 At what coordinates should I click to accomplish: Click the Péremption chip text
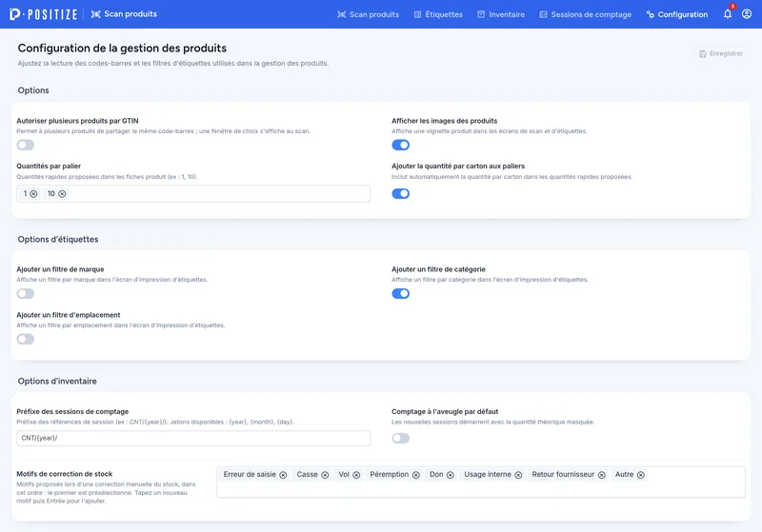(x=389, y=474)
